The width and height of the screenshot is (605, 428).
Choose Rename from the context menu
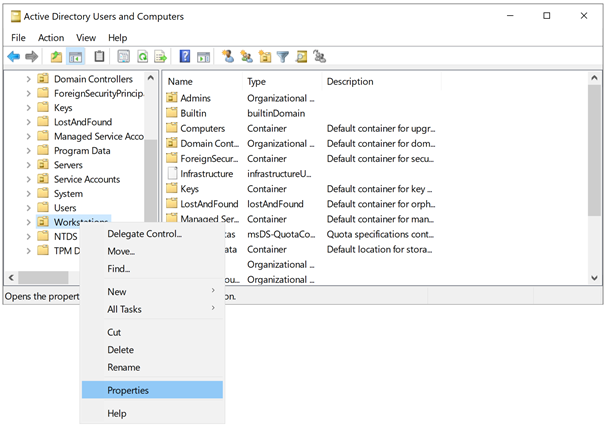pos(152,367)
